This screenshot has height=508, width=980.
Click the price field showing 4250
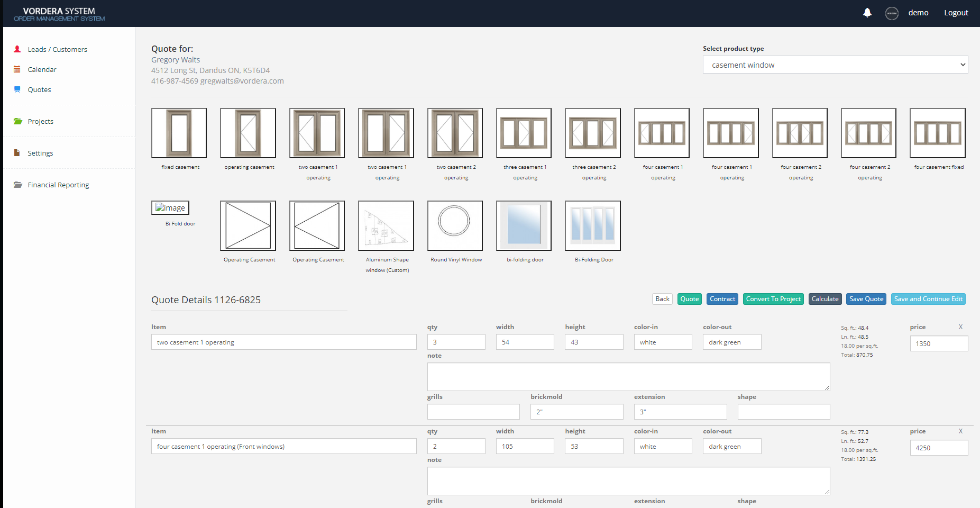[x=939, y=448]
